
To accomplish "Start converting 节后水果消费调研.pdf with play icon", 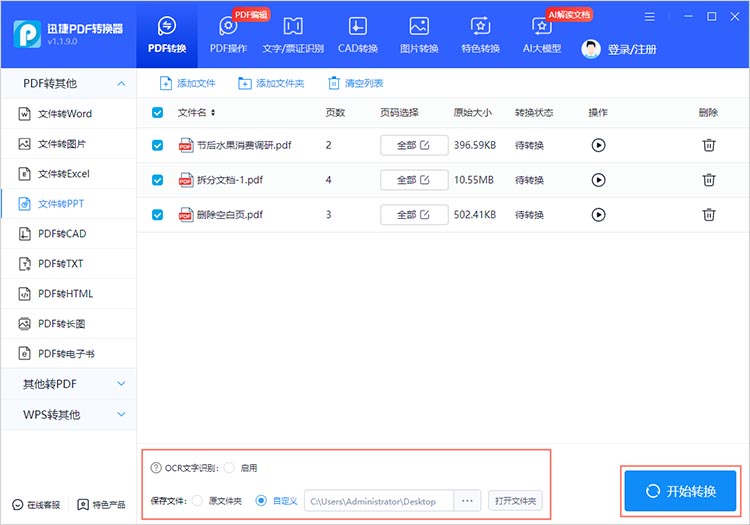I will point(598,145).
